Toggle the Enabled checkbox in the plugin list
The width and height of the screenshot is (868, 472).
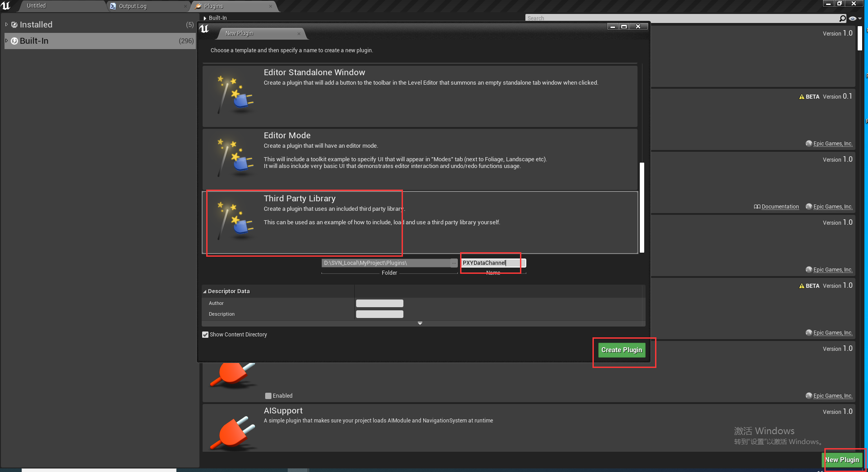tap(268, 396)
